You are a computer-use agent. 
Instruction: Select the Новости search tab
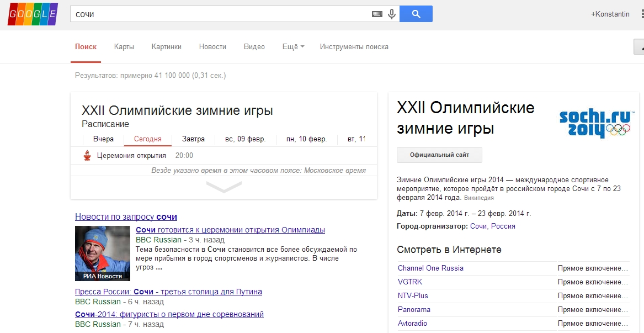coord(212,47)
